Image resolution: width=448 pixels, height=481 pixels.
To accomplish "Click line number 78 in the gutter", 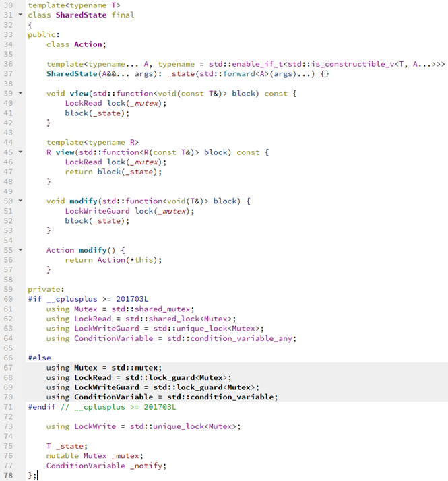I will coord(8,476).
